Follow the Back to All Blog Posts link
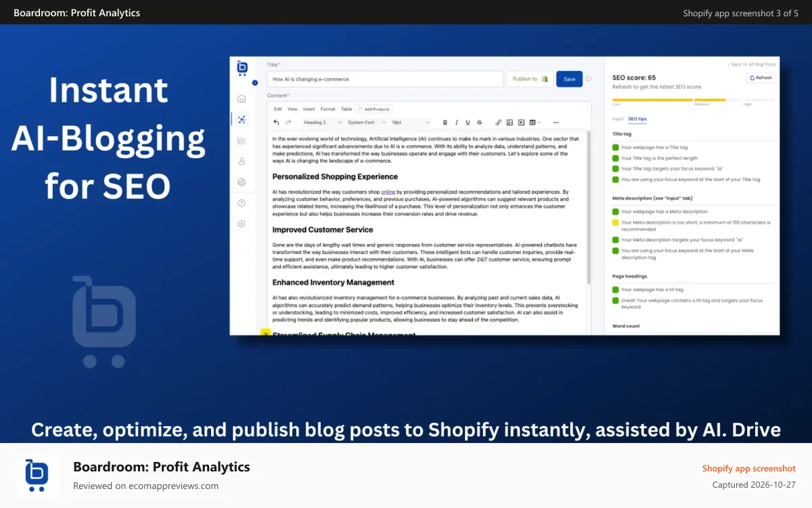812x508 pixels. pos(752,64)
